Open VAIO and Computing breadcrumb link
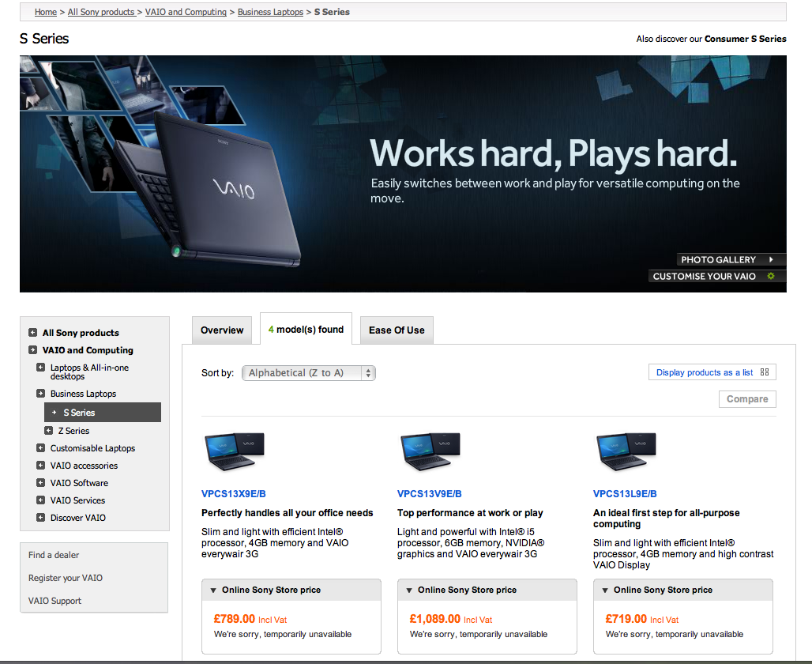The image size is (812, 664). 186,12
